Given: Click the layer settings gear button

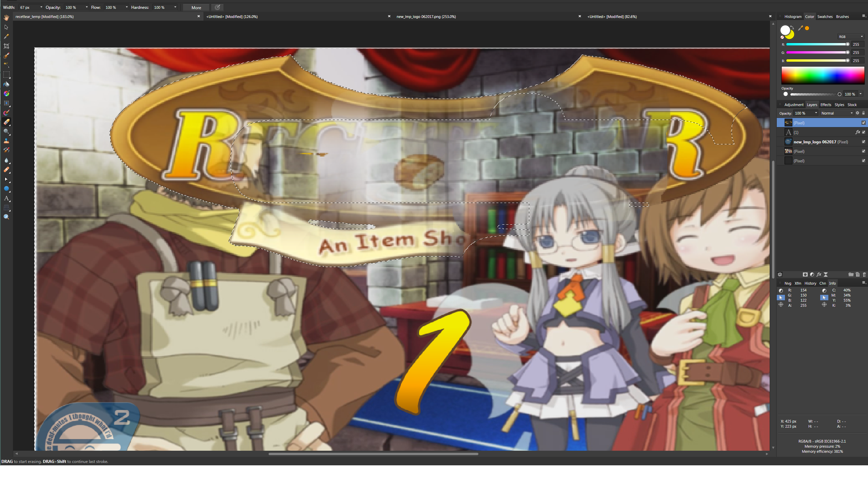Looking at the screenshot, I should tap(857, 113).
